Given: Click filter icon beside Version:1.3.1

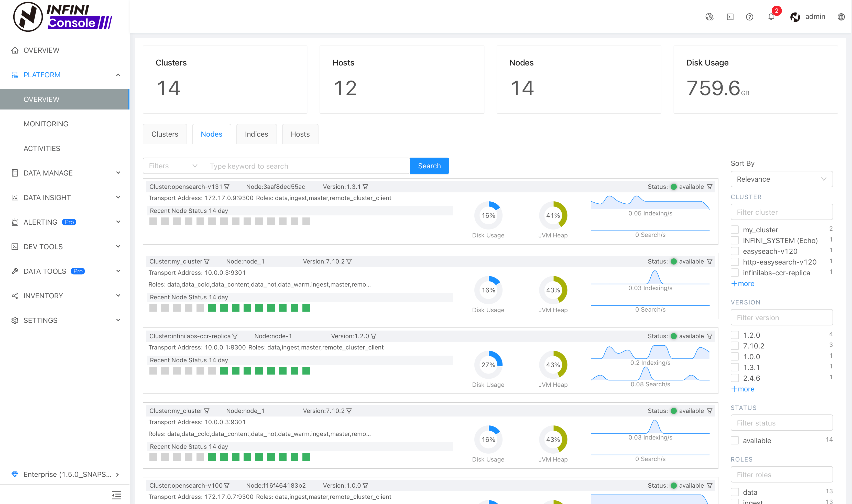Looking at the screenshot, I should tap(365, 187).
